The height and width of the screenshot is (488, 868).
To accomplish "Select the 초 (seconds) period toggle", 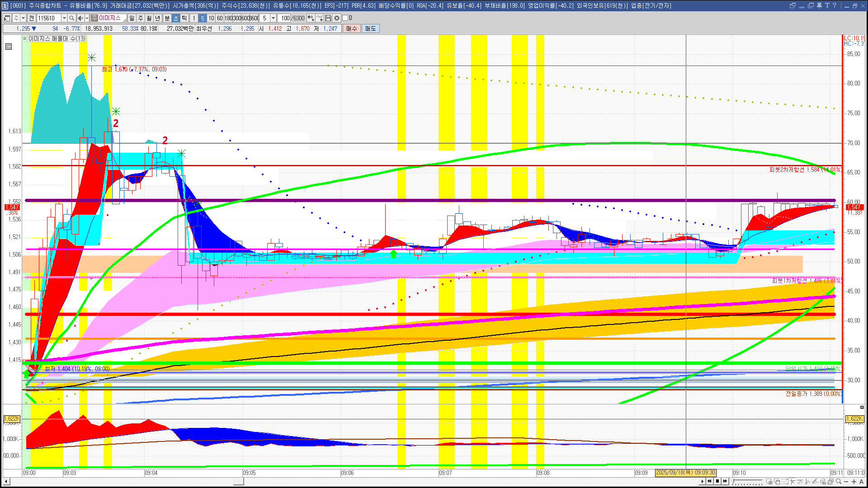I will point(176,18).
